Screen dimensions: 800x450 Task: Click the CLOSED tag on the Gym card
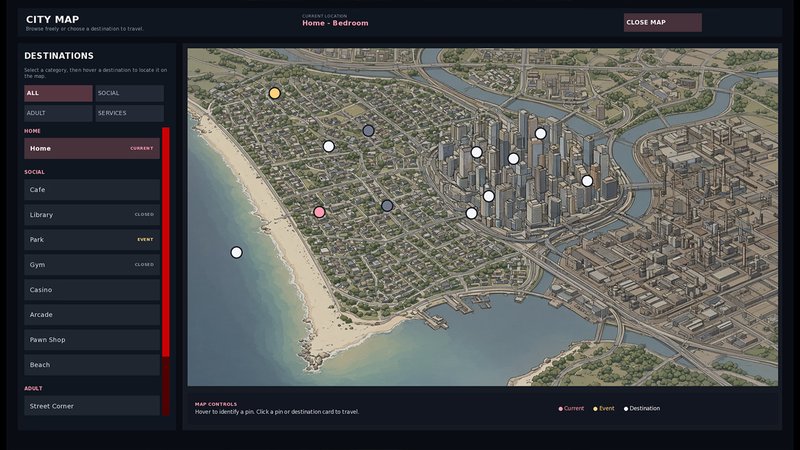(144, 265)
